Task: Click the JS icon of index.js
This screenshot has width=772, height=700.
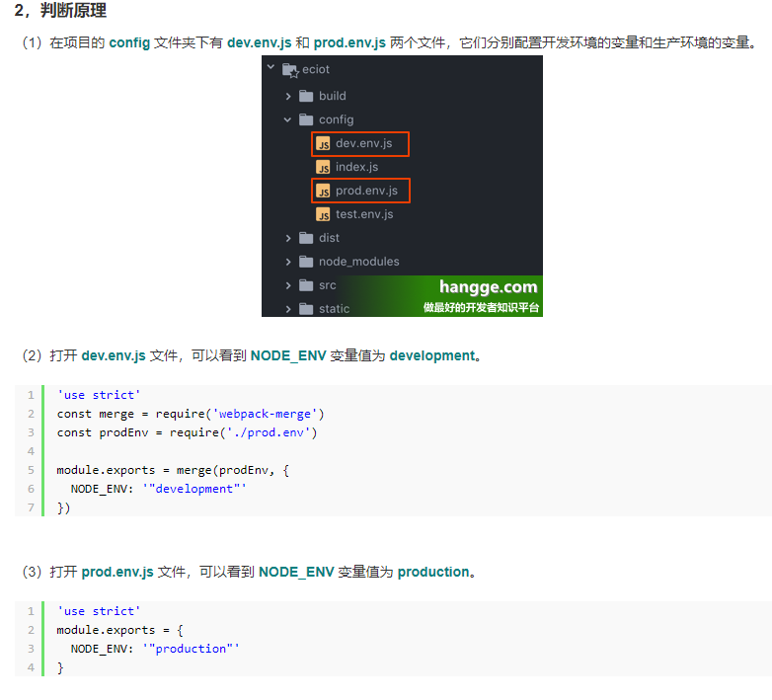Action: [323, 168]
